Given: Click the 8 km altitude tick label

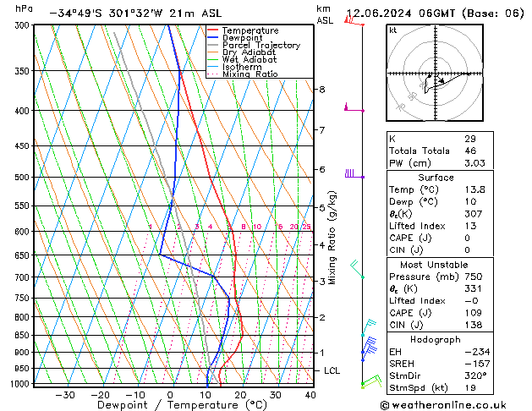Looking at the screenshot, I should pyautogui.click(x=322, y=90).
